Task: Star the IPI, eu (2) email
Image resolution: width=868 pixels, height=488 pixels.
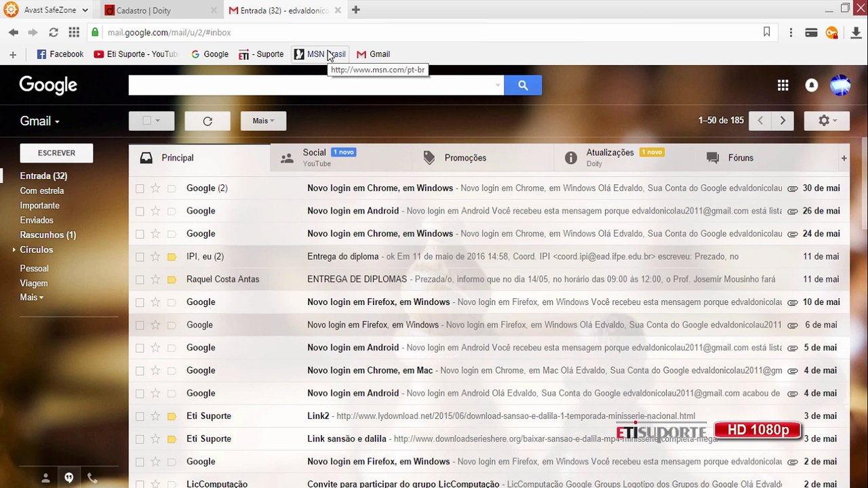Action: pyautogui.click(x=155, y=256)
